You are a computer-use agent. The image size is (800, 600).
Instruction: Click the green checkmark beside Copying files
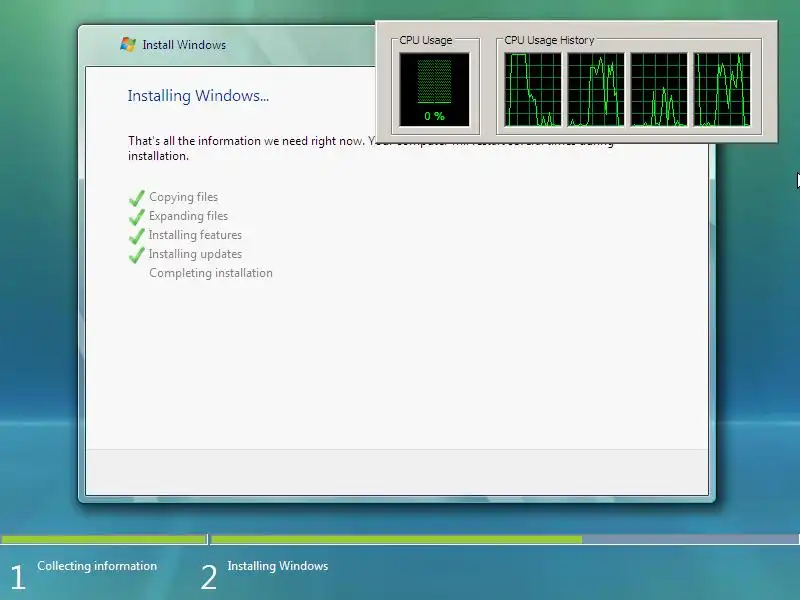pyautogui.click(x=137, y=197)
